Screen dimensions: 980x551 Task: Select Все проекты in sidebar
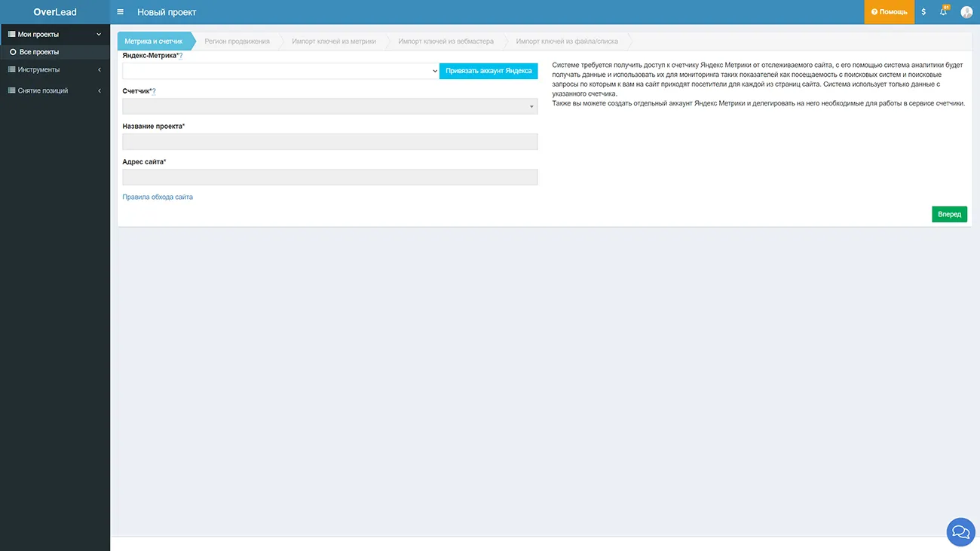[x=39, y=53]
